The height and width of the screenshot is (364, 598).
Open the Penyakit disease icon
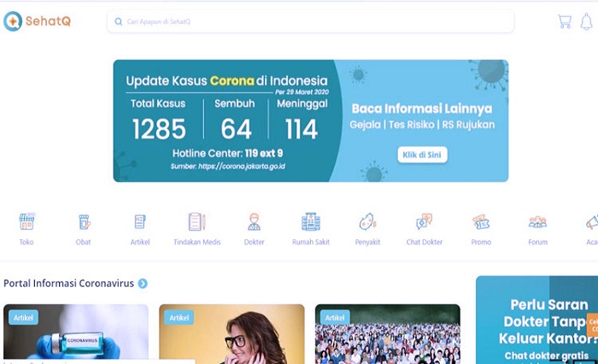coord(367,223)
